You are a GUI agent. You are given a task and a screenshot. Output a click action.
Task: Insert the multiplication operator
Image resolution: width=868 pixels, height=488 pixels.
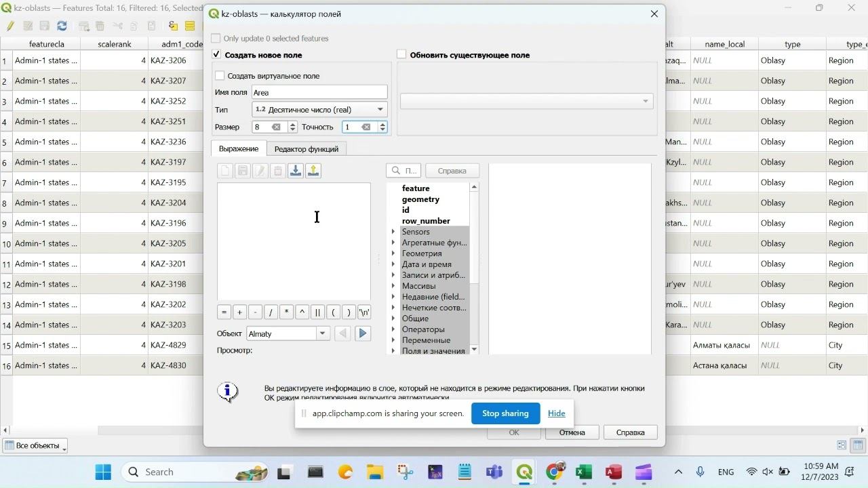(x=286, y=312)
